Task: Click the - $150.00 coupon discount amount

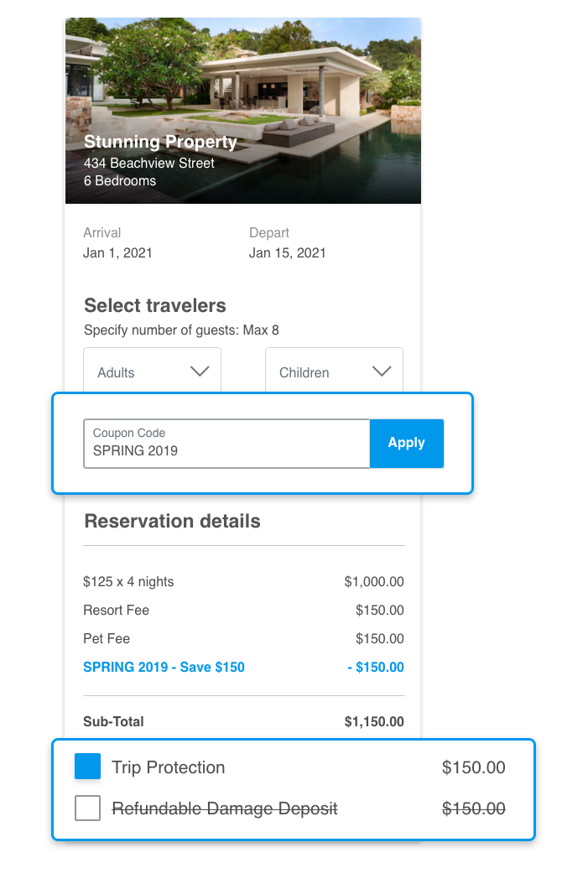Action: [x=376, y=667]
